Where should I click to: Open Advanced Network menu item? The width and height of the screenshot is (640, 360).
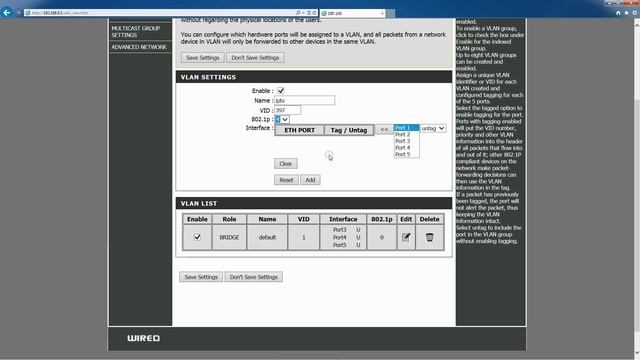140,47
